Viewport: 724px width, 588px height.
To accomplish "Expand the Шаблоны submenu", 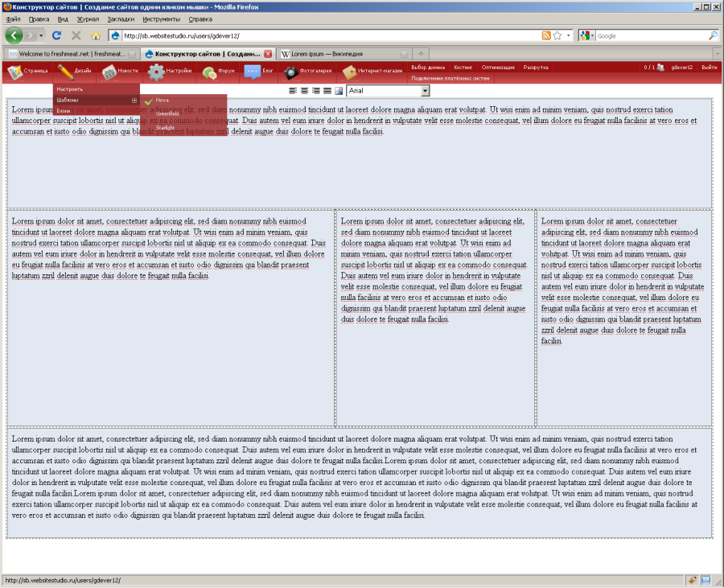I will 96,100.
